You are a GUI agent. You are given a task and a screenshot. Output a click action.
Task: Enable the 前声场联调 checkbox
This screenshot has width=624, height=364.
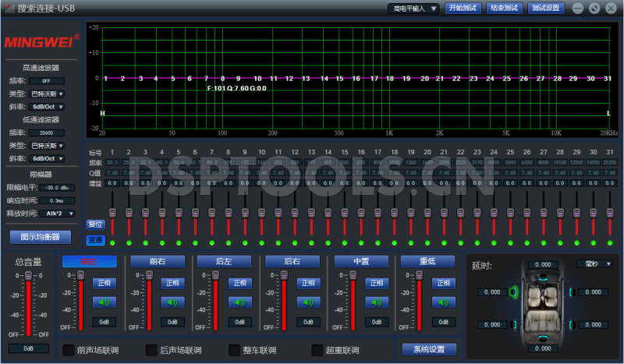(x=69, y=350)
